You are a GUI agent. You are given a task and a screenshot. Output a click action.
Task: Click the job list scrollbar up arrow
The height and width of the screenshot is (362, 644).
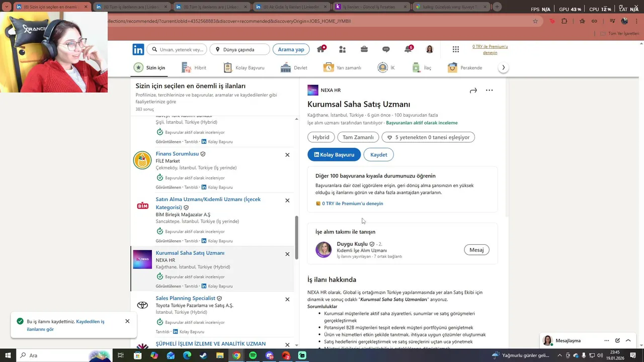[x=296, y=119]
